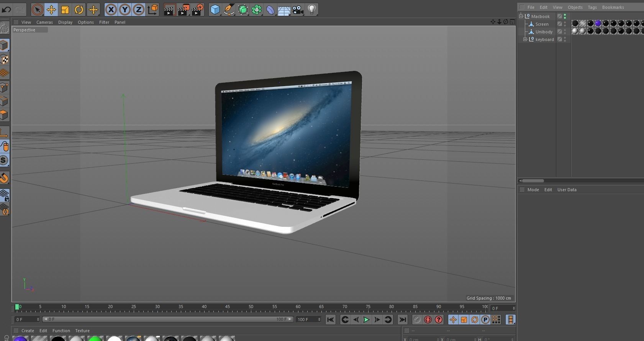The image size is (644, 341).
Task: Open Object Manager Tags menu
Action: point(592,7)
